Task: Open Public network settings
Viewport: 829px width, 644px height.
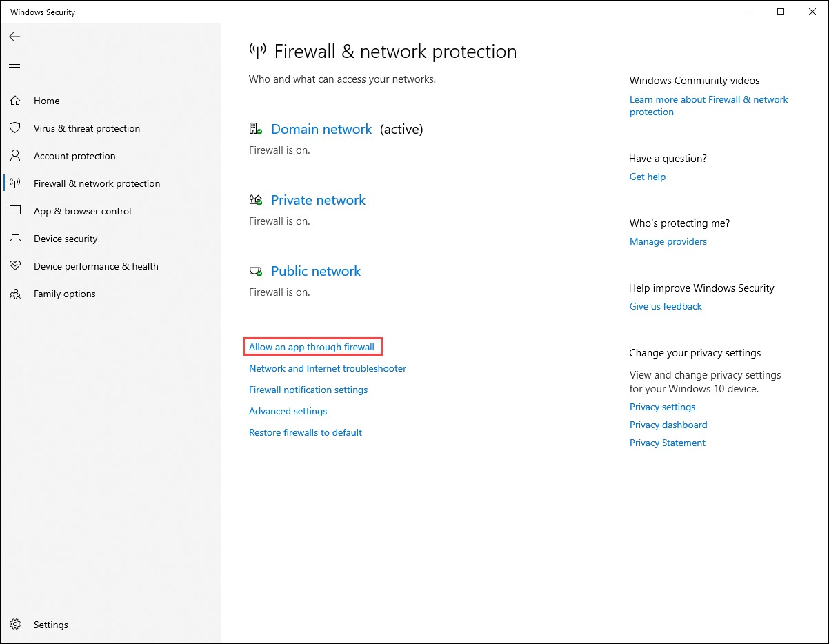Action: click(316, 271)
